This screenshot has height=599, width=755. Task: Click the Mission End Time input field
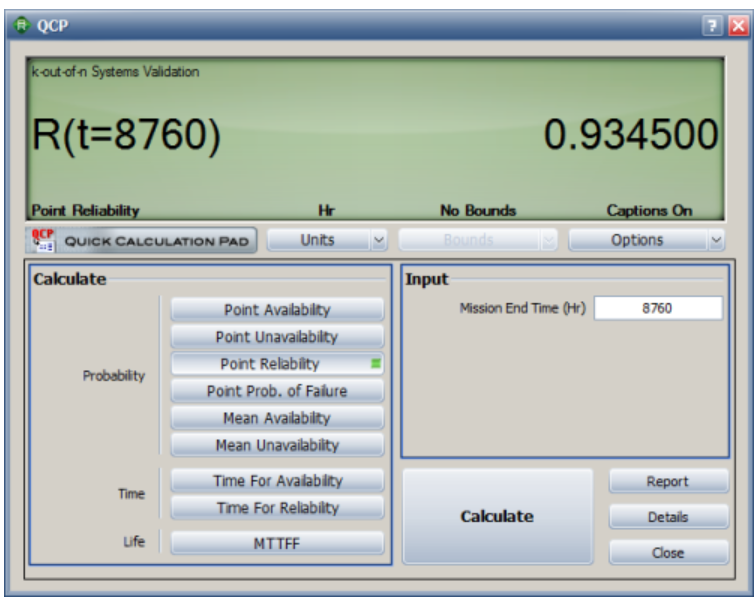(658, 308)
